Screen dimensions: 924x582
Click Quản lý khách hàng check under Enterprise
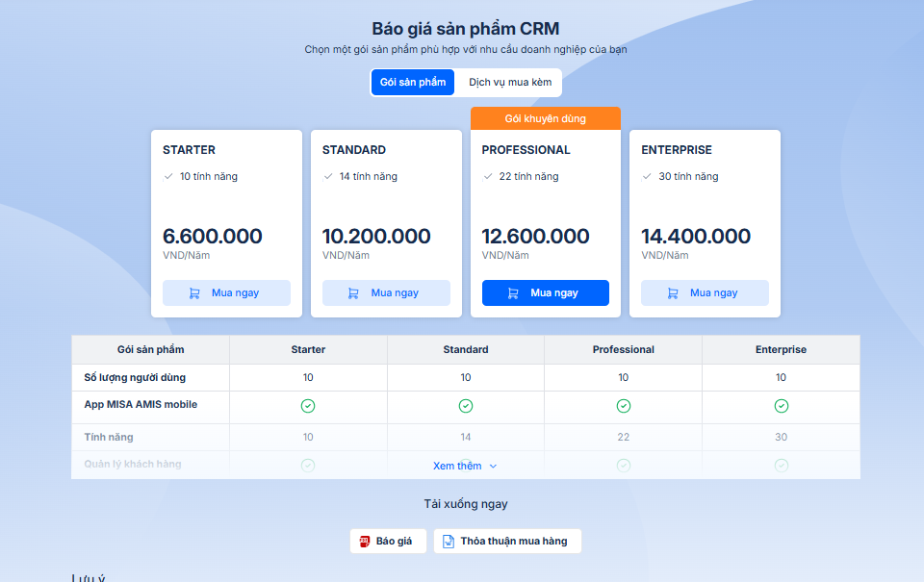[782, 466]
